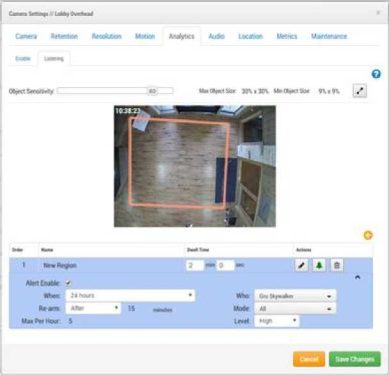Click the camera preview image
The image size is (389, 375).
(x=195, y=166)
